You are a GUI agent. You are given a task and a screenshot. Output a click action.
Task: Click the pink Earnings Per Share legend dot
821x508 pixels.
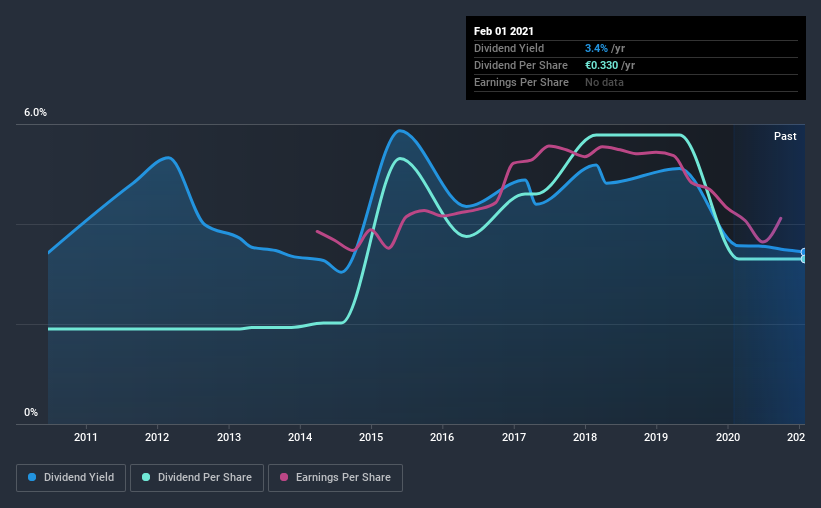284,477
